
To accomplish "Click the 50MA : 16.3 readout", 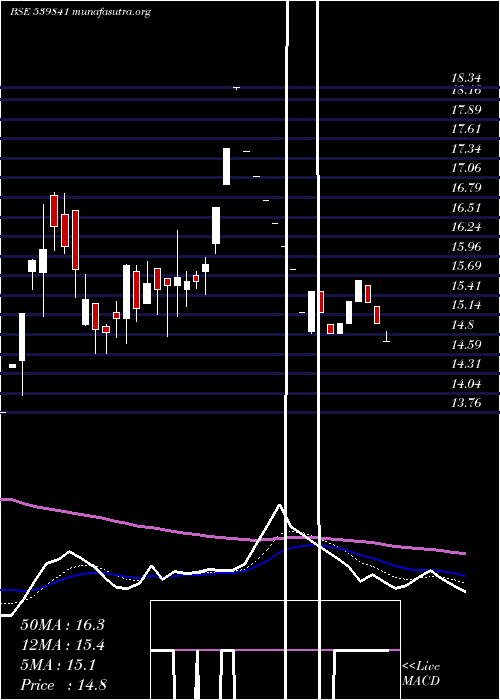I will (x=62, y=625).
